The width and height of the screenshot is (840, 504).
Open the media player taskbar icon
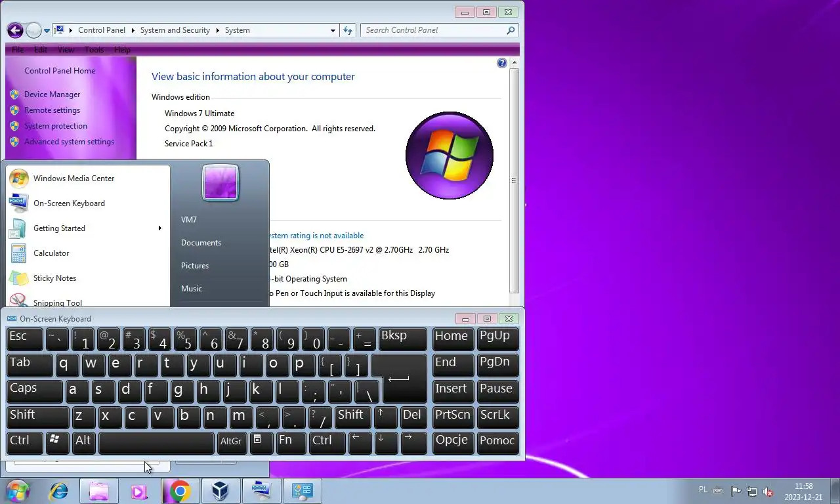coord(139,491)
